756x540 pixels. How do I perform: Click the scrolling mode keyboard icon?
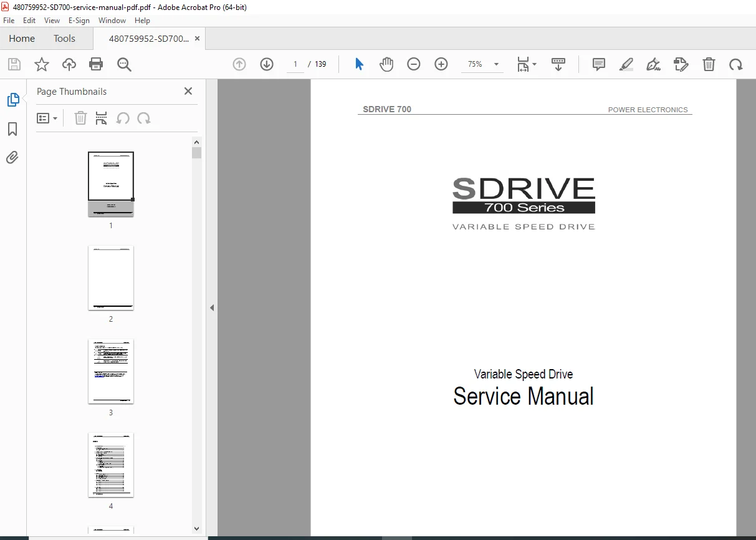(558, 64)
